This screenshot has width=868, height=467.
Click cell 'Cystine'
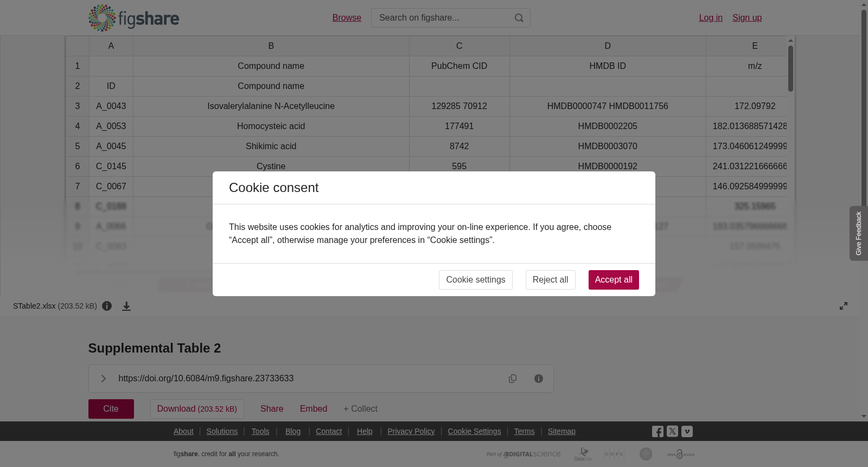[271, 165]
